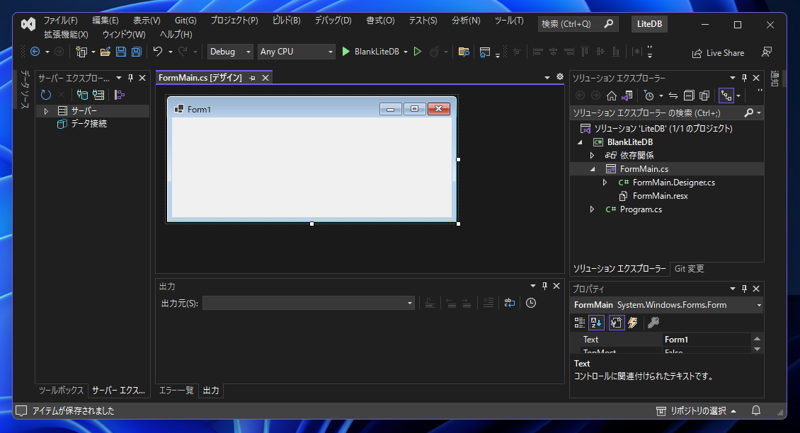Screen dimensions: 800x433
Task: Click the find in files folder icon
Action: pyautogui.click(x=463, y=52)
